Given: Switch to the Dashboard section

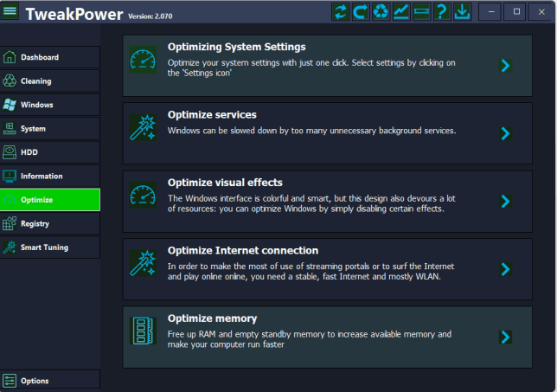Looking at the screenshot, I should tap(50, 57).
